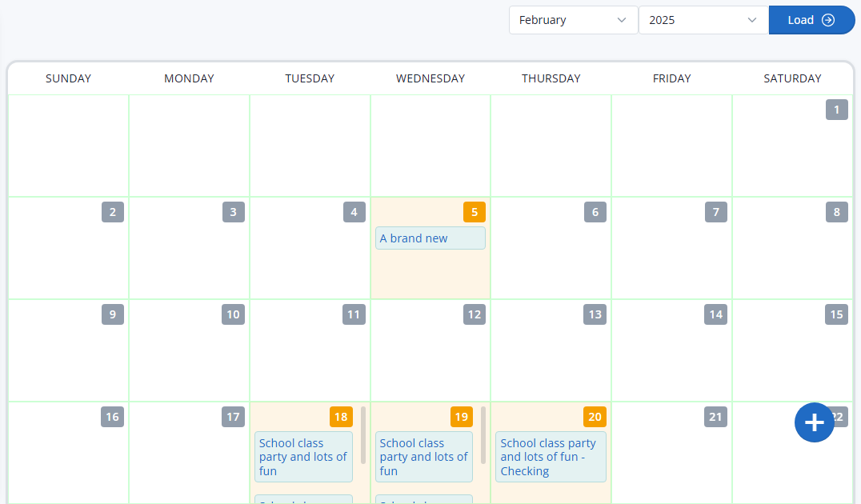Click the date badge for February 1
This screenshot has height=504, width=861.
tap(836, 110)
